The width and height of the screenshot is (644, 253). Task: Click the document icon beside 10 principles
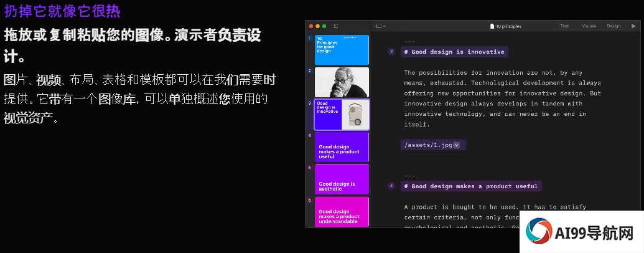[x=492, y=26]
